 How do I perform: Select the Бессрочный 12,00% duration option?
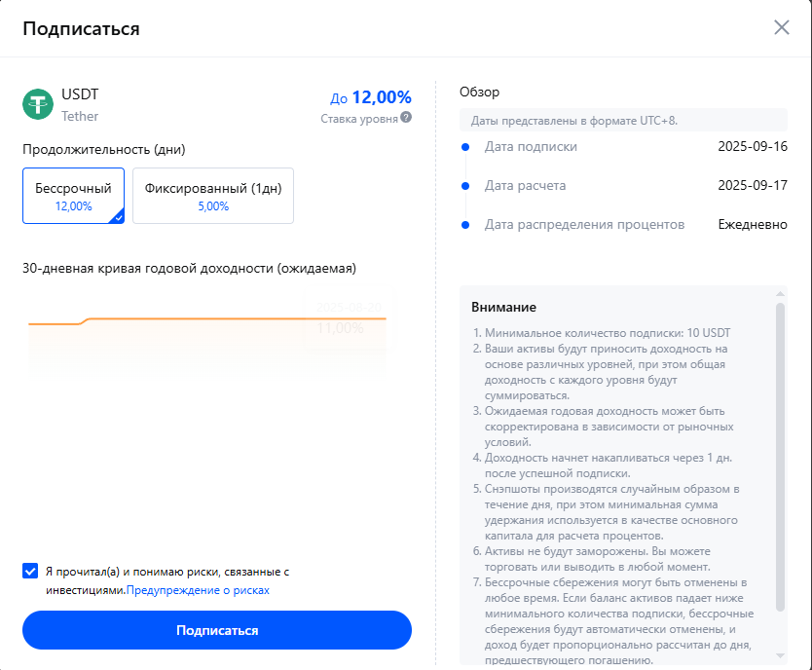(x=74, y=196)
